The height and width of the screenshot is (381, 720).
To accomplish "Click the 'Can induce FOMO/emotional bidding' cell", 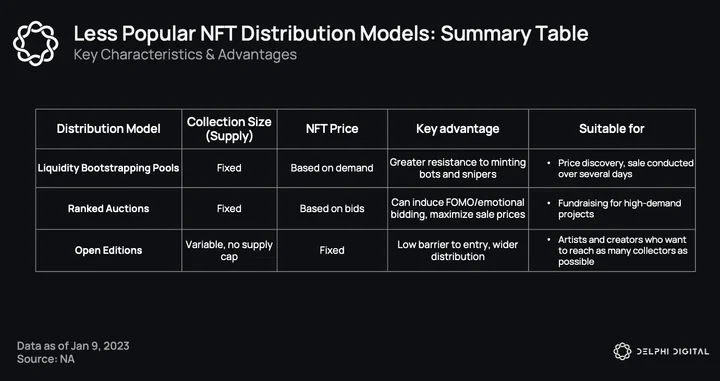I will [x=458, y=208].
